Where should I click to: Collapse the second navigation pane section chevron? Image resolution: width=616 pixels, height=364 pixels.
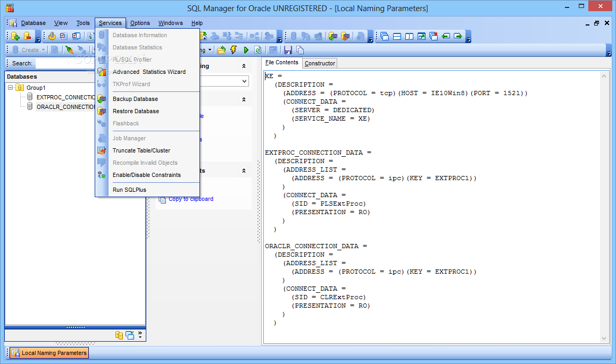coord(244,99)
